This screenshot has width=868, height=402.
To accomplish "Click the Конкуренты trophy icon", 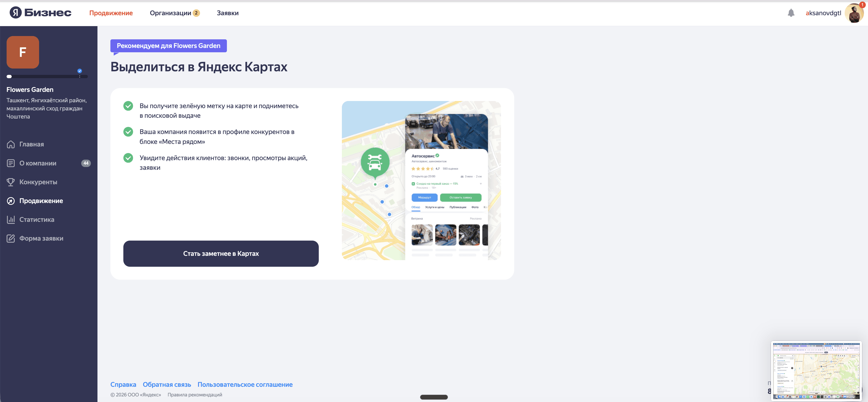I will click(11, 182).
